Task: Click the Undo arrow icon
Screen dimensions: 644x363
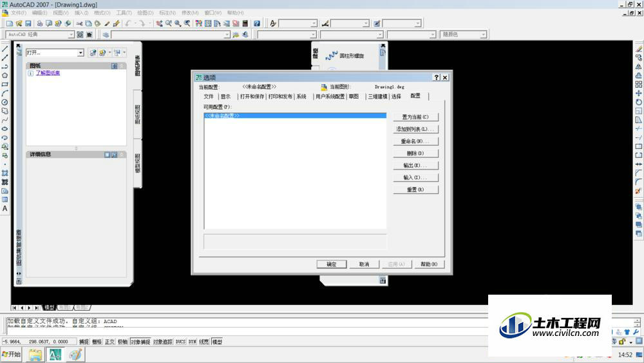Action: click(x=128, y=23)
